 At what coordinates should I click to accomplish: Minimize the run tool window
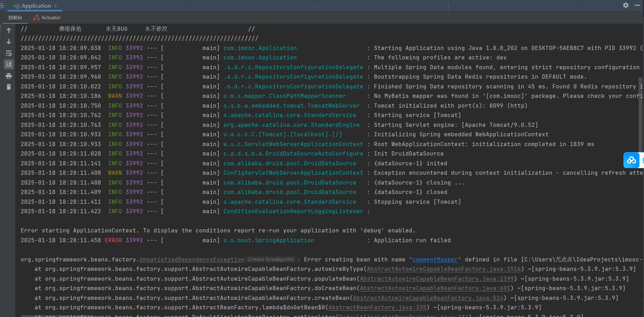[637, 5]
